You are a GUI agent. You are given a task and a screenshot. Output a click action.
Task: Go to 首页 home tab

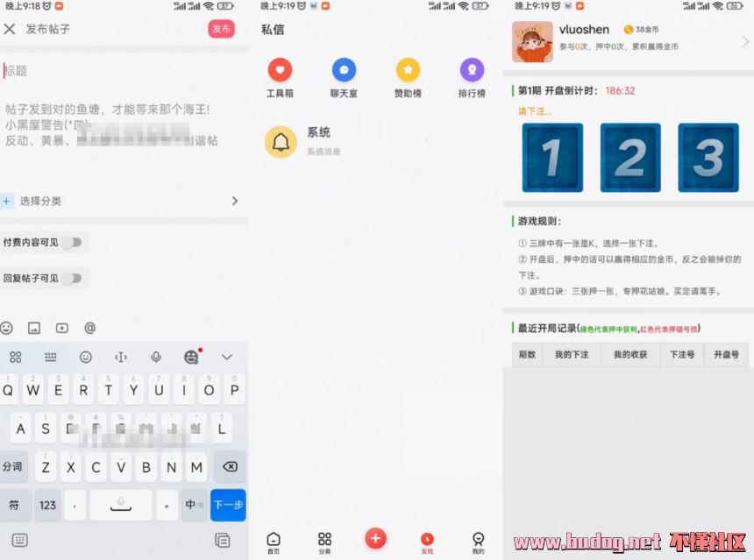click(x=274, y=543)
